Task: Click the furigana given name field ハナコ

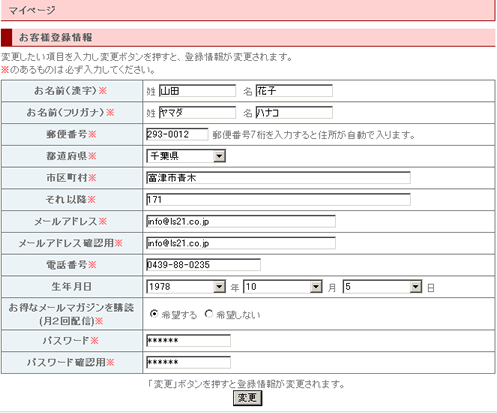Action: pyautogui.click(x=294, y=113)
